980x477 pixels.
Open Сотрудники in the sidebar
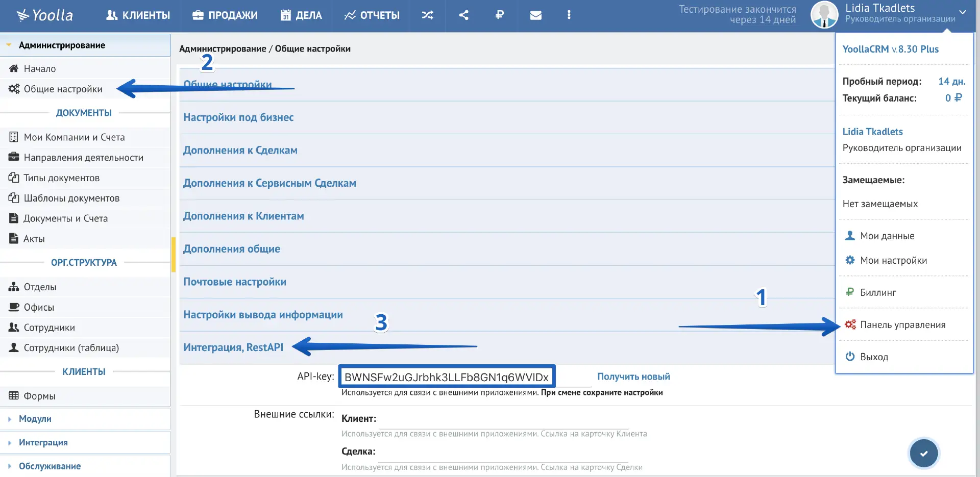(49, 328)
